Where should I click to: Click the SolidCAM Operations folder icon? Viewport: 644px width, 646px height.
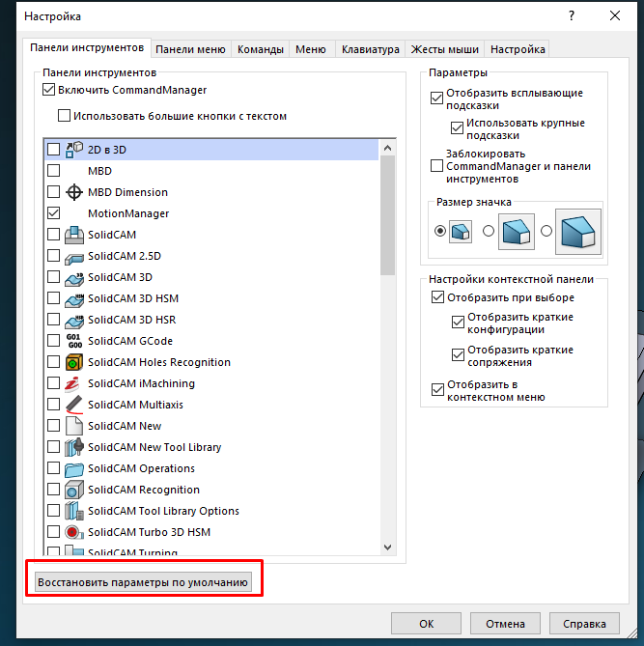[x=74, y=469]
